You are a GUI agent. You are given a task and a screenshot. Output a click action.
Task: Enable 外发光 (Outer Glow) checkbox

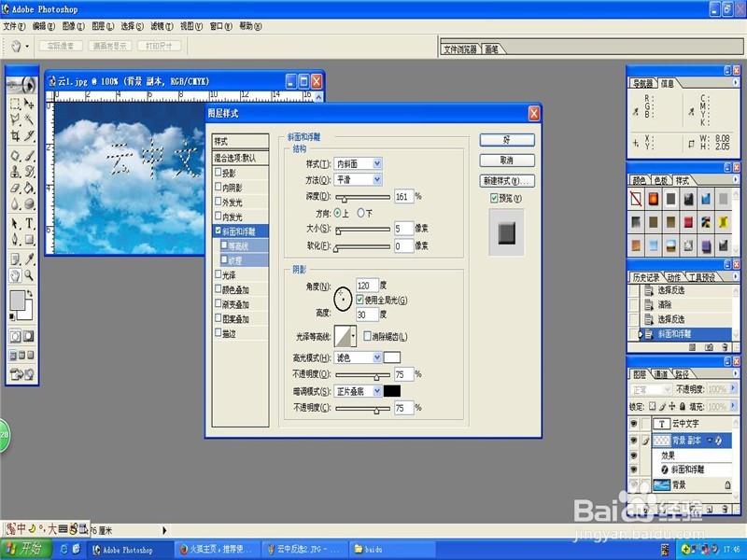(x=218, y=202)
